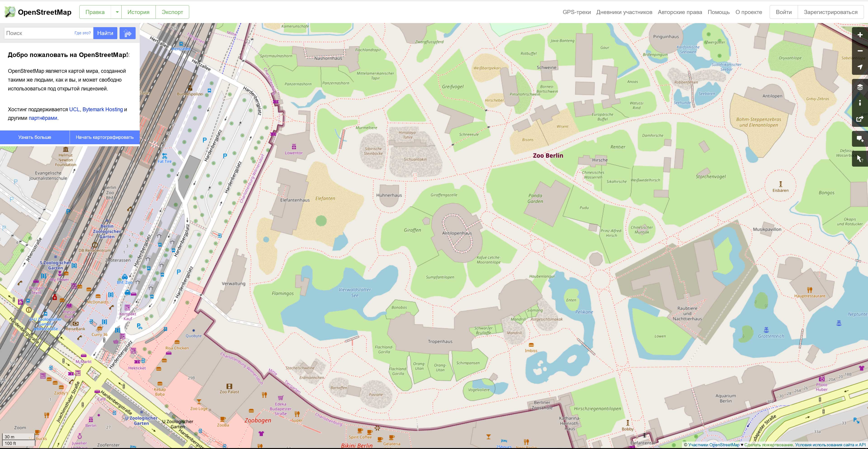Click the directions arrow button
This screenshot has height=449, width=868.
click(x=127, y=33)
